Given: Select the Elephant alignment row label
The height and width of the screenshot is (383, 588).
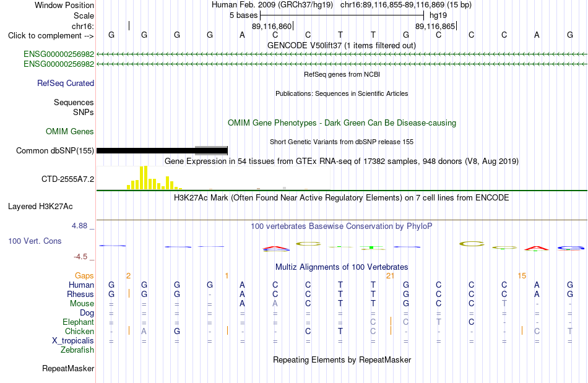Looking at the screenshot, I should tap(79, 322).
